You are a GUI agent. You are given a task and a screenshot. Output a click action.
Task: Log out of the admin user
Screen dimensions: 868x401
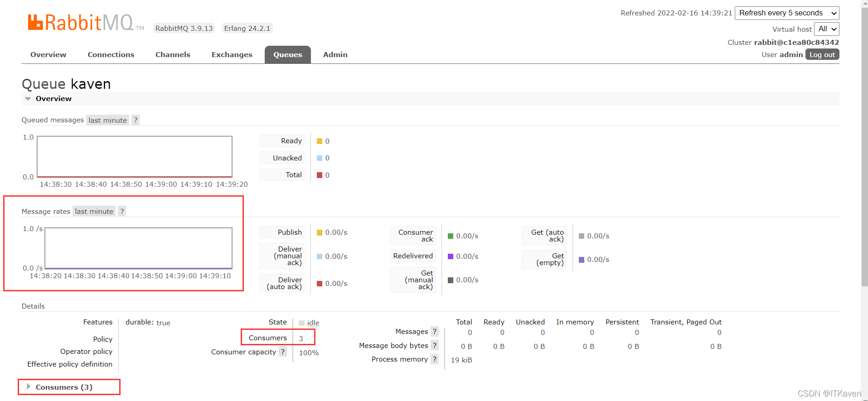pos(822,54)
